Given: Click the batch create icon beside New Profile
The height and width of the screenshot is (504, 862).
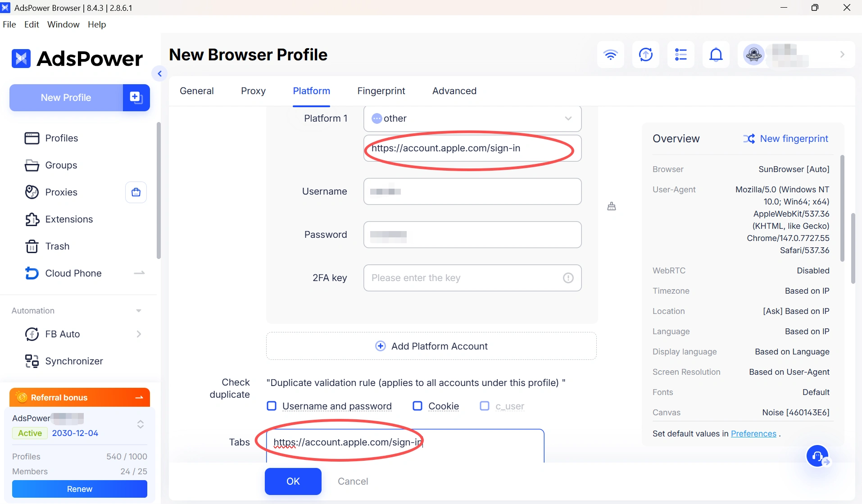Looking at the screenshot, I should (x=136, y=97).
